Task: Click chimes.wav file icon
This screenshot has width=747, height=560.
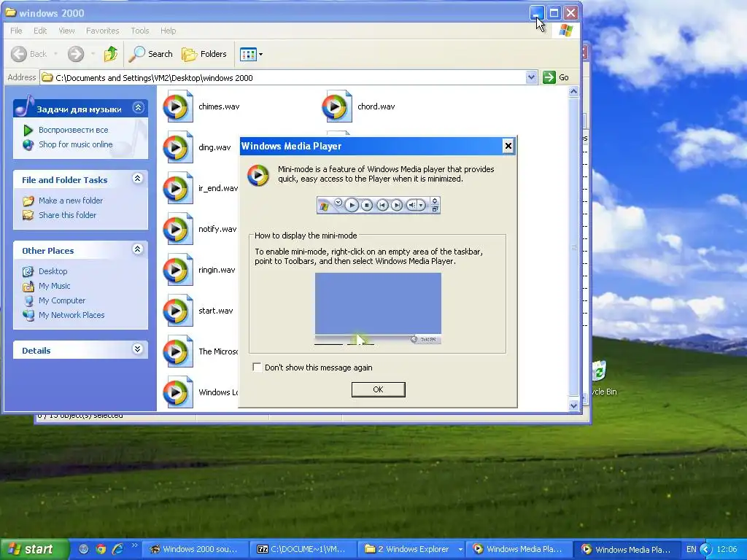Action: pos(178,106)
